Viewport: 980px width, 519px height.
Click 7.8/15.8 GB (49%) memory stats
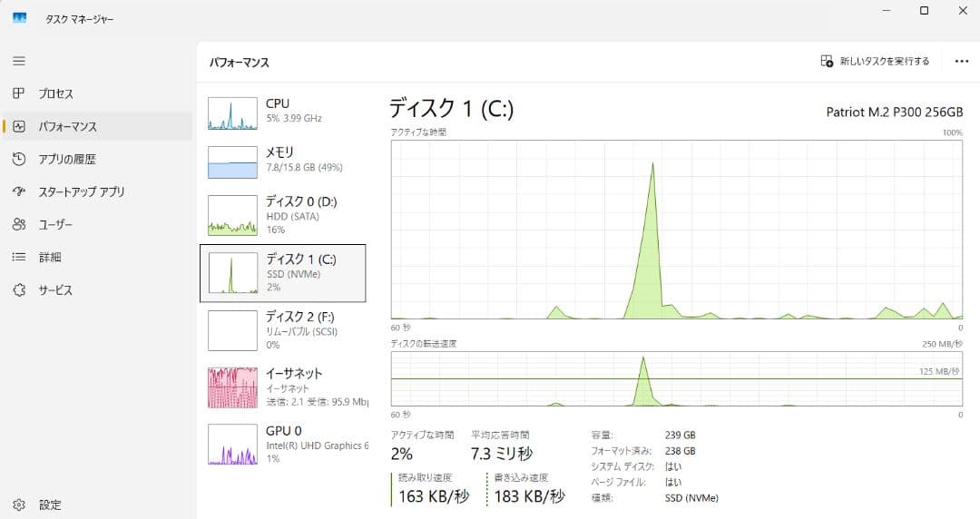coord(304,168)
